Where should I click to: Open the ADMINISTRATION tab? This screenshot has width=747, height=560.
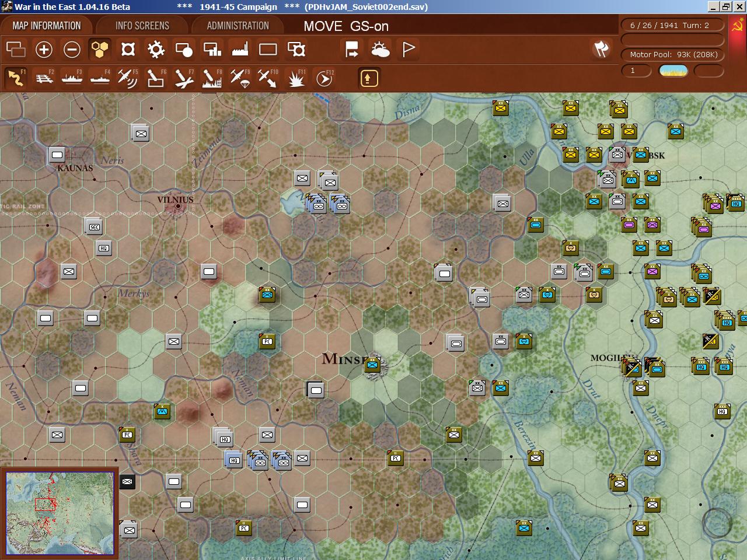click(238, 26)
